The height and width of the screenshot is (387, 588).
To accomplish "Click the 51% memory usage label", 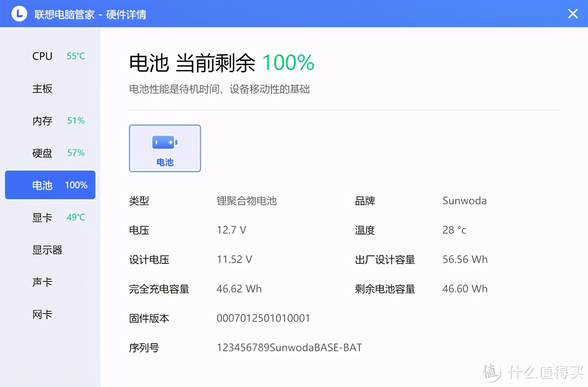I will coord(75,121).
